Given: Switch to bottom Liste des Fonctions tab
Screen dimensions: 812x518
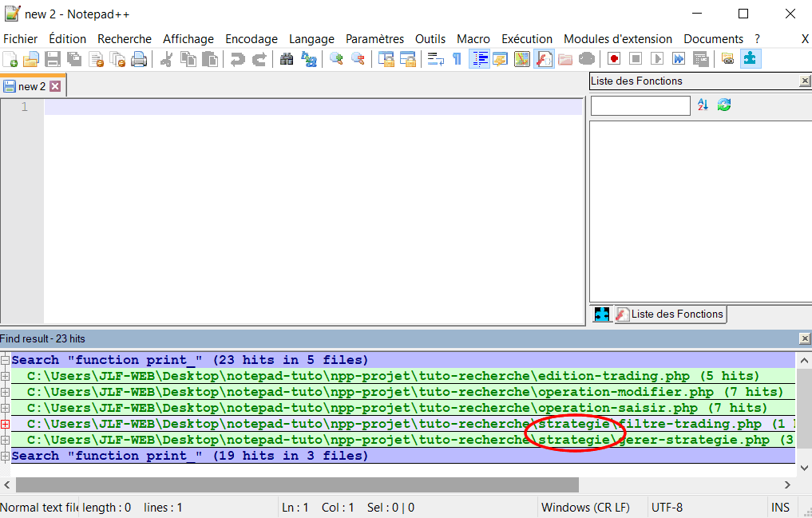Looking at the screenshot, I should pos(670,314).
